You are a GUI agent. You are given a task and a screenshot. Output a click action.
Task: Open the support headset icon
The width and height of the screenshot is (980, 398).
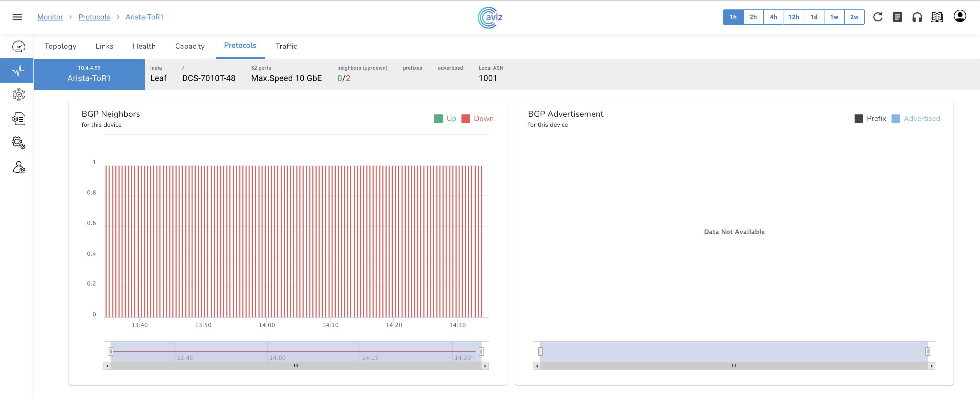click(917, 17)
